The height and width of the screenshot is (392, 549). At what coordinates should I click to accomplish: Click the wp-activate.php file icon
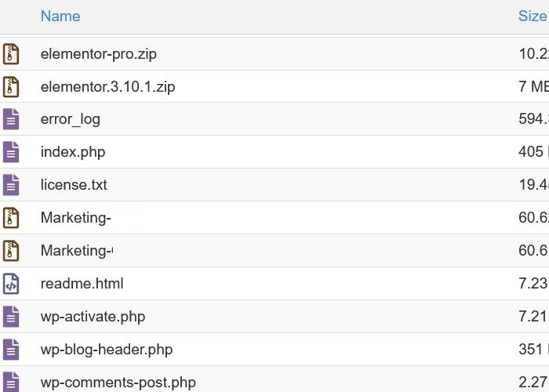tap(11, 317)
